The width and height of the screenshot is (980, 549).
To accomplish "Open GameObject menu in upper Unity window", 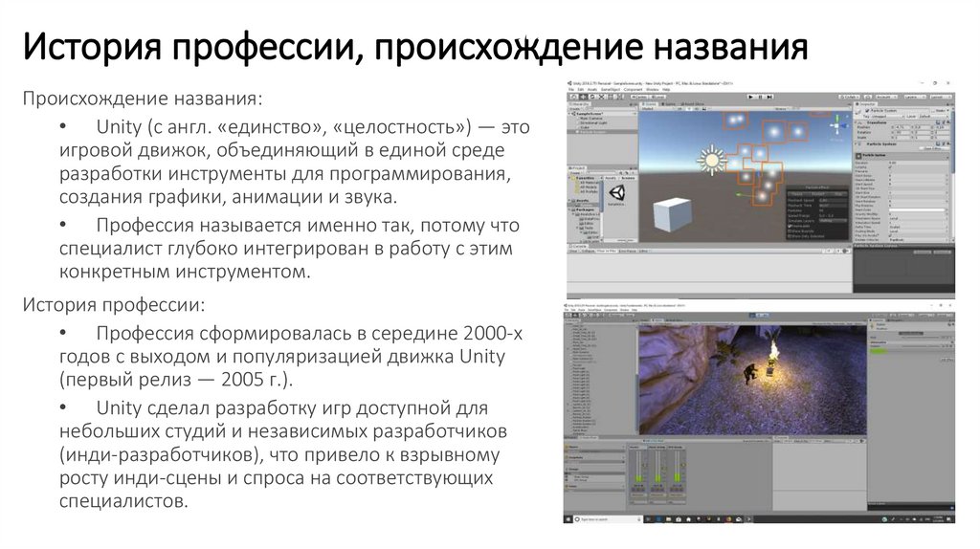I will 611,89.
